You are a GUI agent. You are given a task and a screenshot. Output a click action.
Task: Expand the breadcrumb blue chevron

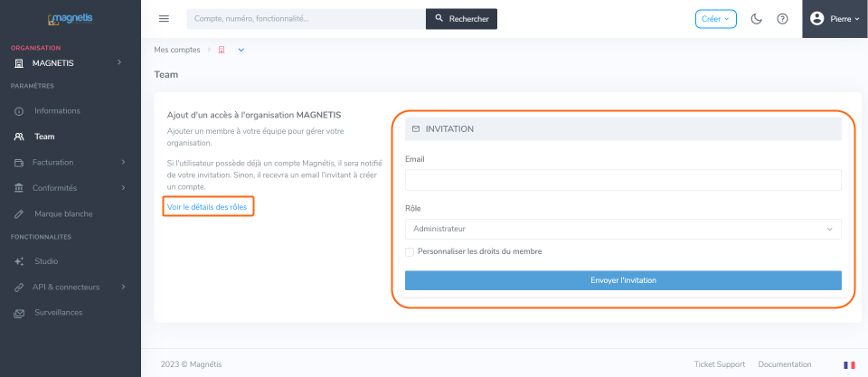click(241, 50)
